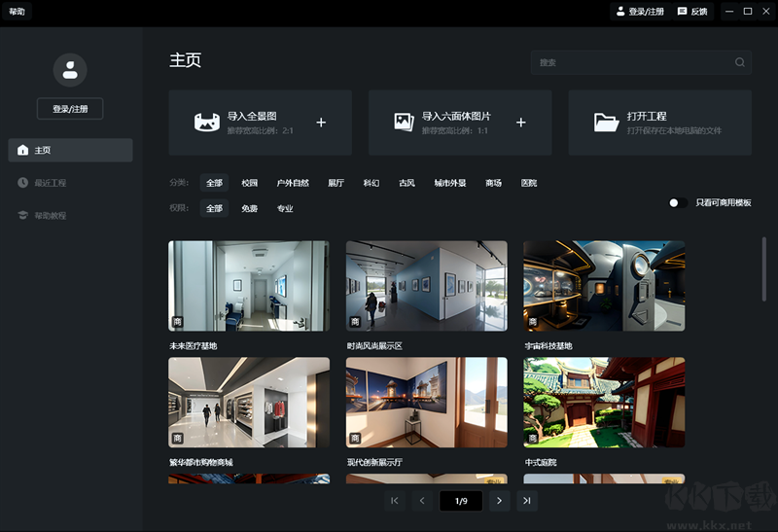Screen dimensions: 778x532
Task: Filter templates by 古风 category
Action: [407, 183]
